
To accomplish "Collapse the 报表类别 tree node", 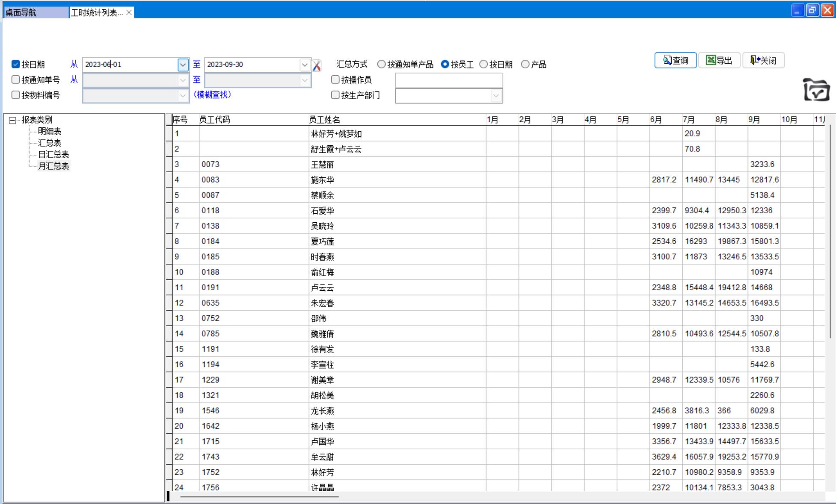I will (x=12, y=120).
